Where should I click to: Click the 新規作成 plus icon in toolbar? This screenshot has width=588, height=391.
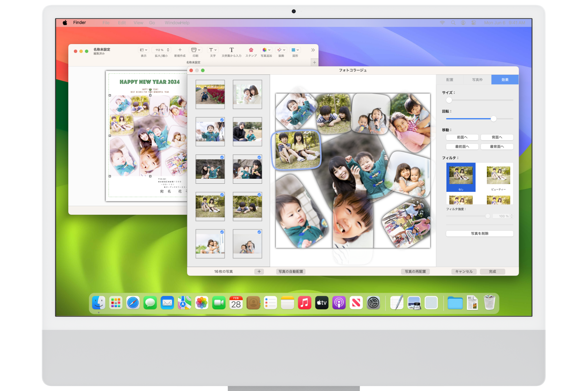tap(180, 50)
